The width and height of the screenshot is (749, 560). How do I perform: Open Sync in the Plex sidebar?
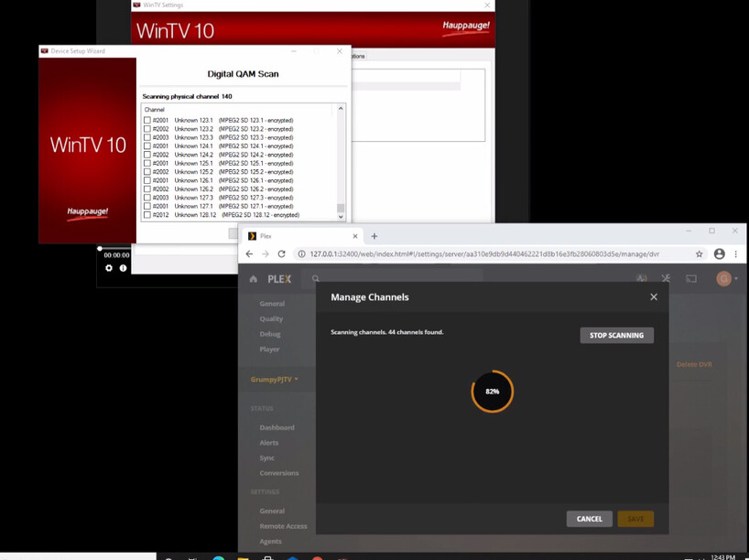(267, 458)
